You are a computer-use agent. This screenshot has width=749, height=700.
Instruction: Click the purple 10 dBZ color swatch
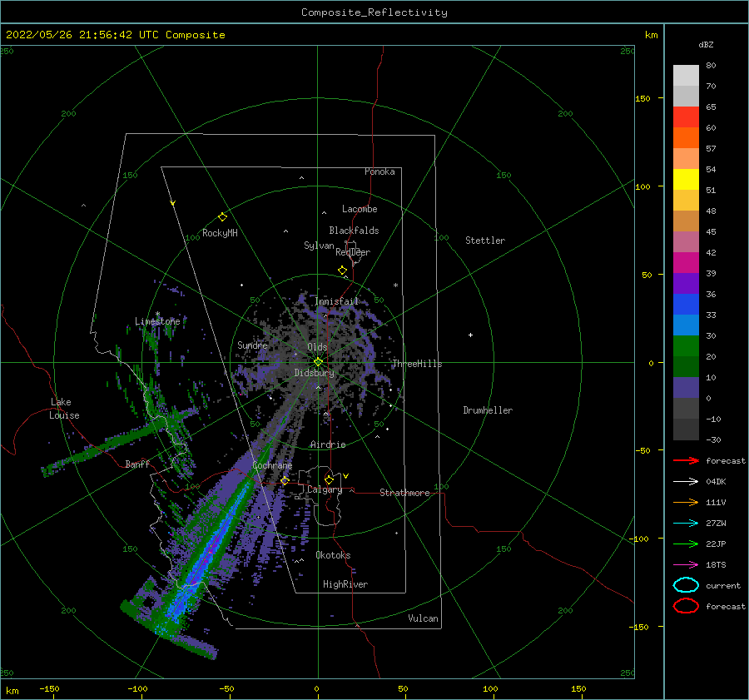(686, 388)
